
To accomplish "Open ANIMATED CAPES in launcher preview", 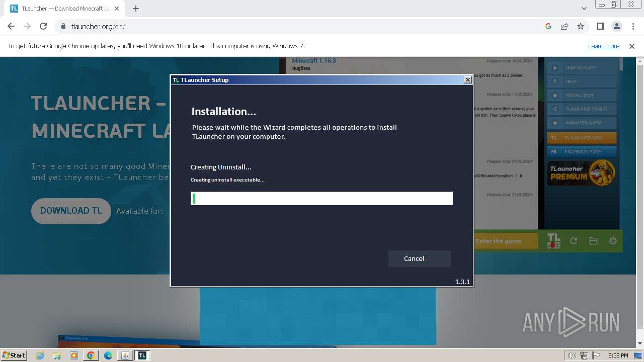I will point(582,123).
